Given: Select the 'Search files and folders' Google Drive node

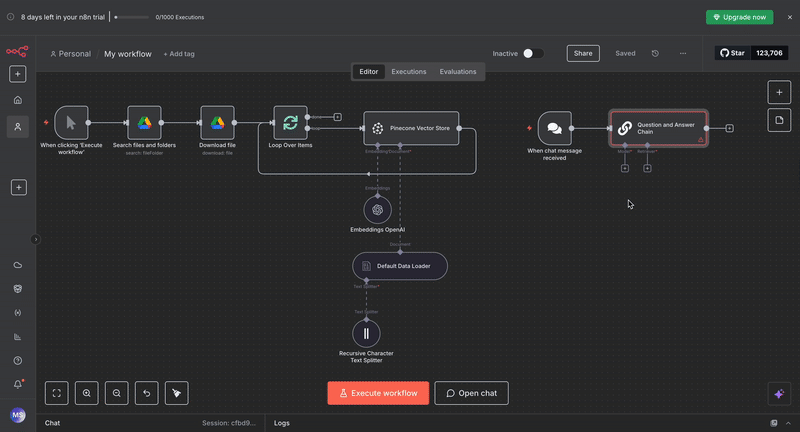Looking at the screenshot, I should (x=144, y=123).
